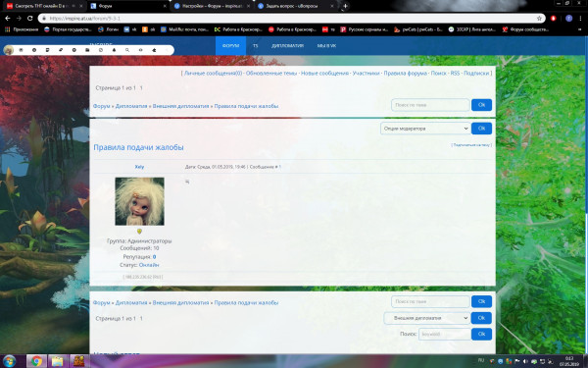
Task: Click the search magnifier in admin bar
Action: [127, 50]
